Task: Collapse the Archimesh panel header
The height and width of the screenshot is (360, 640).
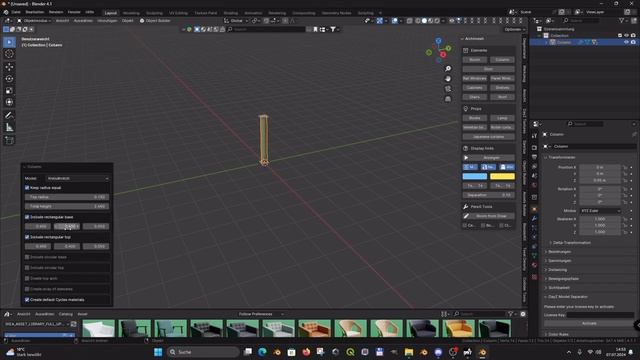Action: click(473, 38)
